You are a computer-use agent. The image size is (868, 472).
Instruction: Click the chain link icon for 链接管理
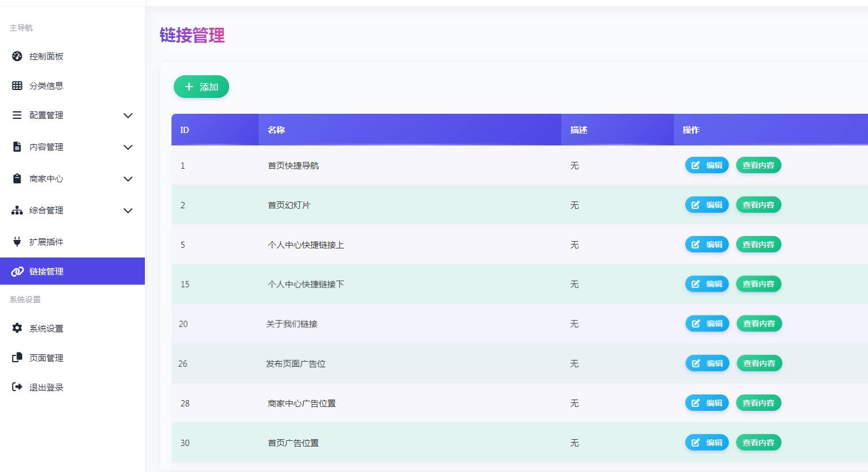click(17, 271)
